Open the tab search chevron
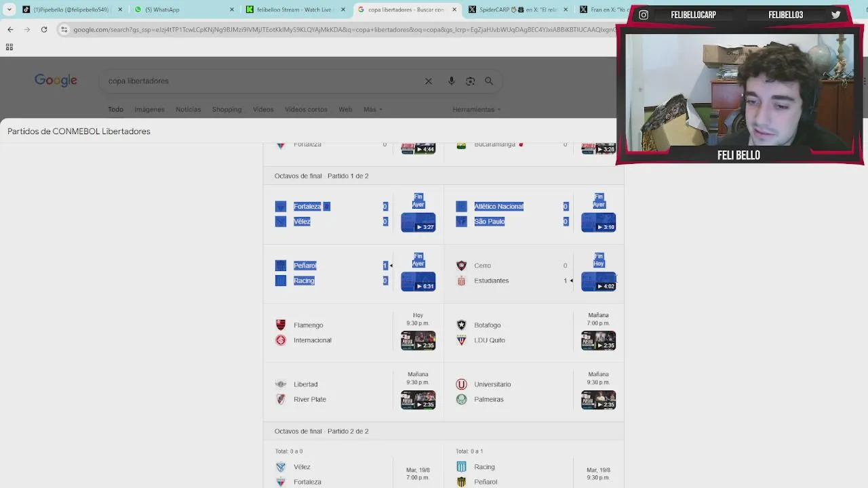The width and height of the screenshot is (868, 488). [x=9, y=9]
